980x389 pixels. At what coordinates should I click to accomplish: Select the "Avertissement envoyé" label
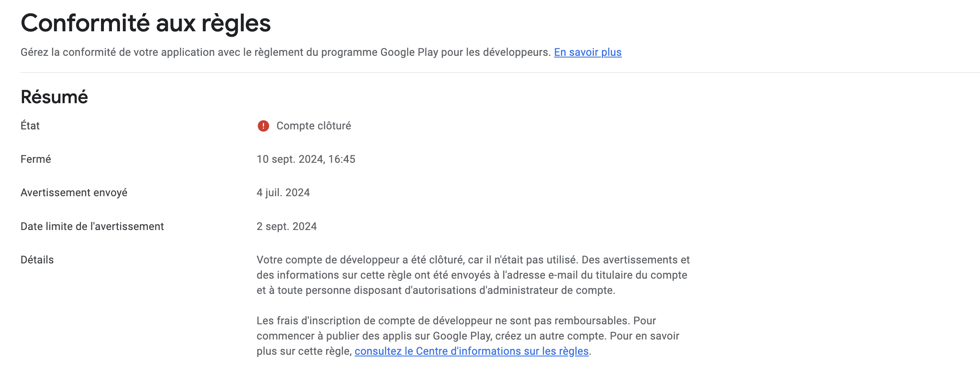(x=74, y=193)
